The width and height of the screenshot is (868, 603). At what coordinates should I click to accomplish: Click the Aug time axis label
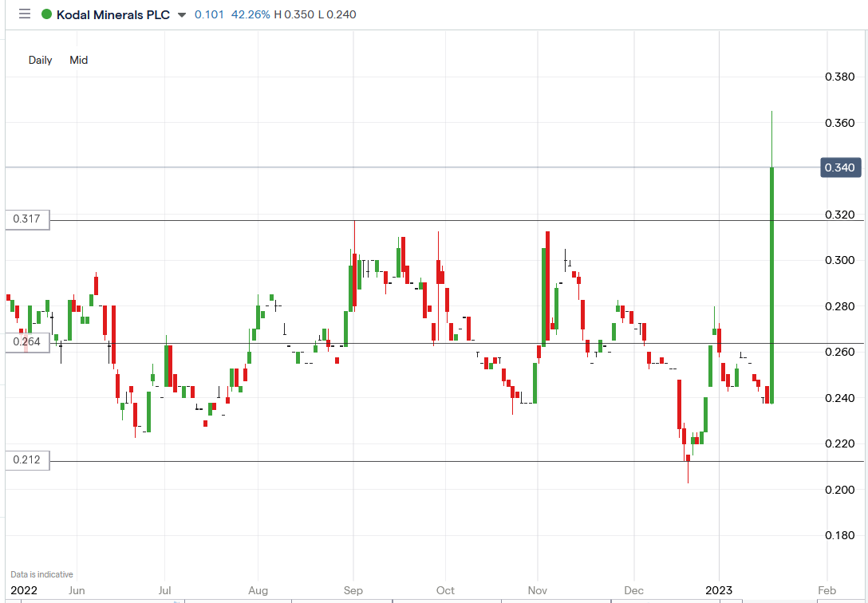[258, 590]
